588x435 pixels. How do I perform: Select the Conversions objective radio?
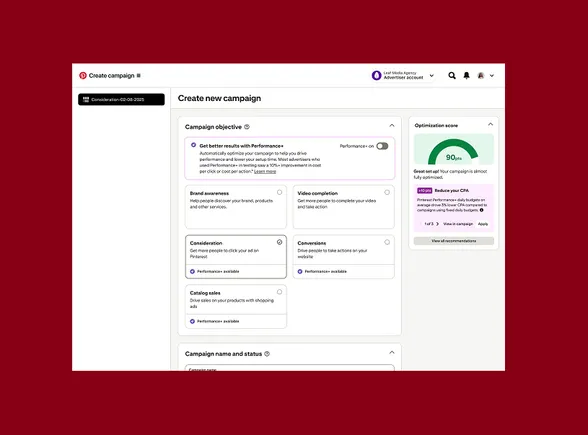tap(387, 242)
